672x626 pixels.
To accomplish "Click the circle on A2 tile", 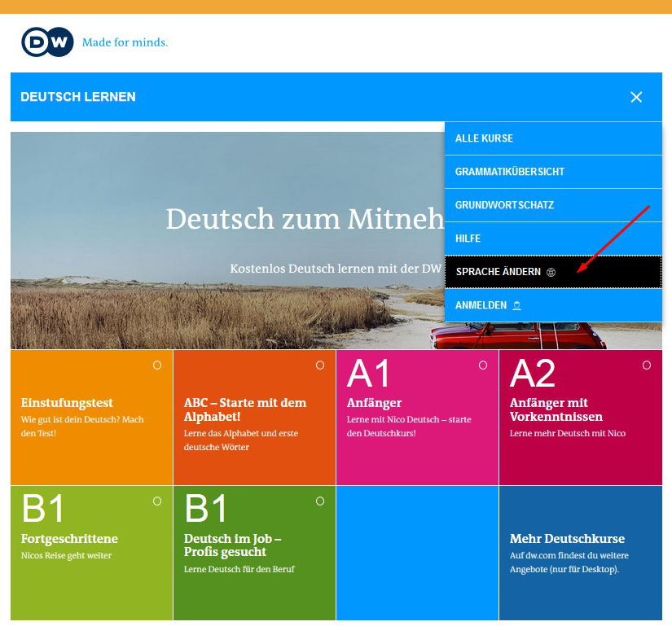I will [647, 366].
